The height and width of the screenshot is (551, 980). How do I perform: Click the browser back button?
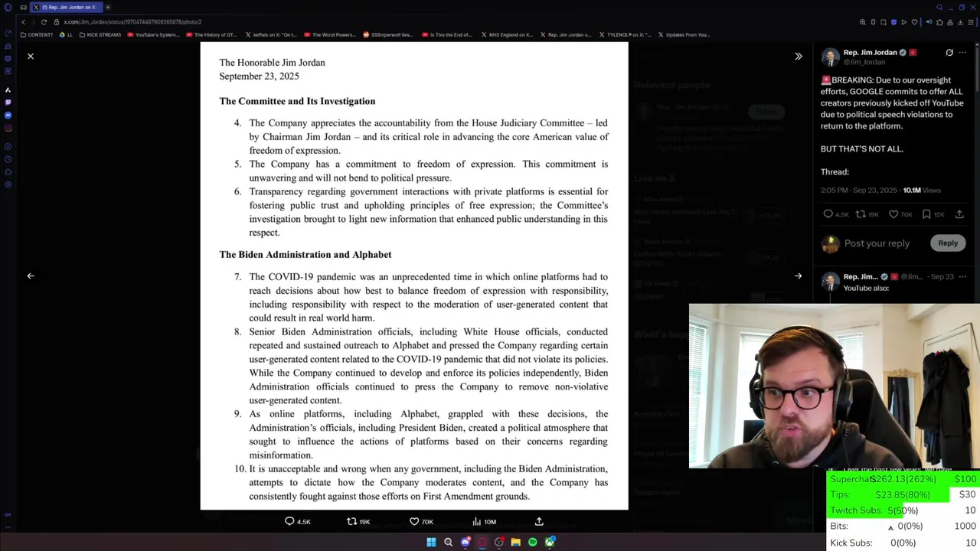click(x=23, y=22)
